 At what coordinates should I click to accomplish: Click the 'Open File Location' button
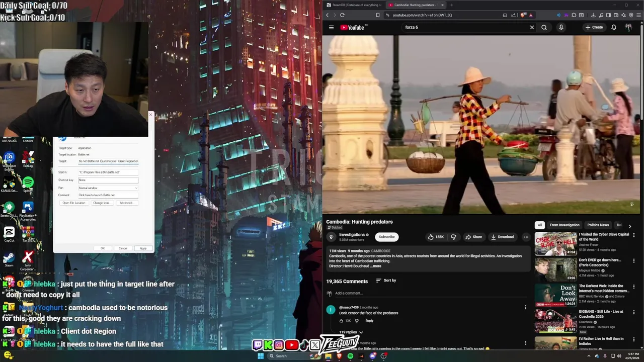tap(74, 203)
